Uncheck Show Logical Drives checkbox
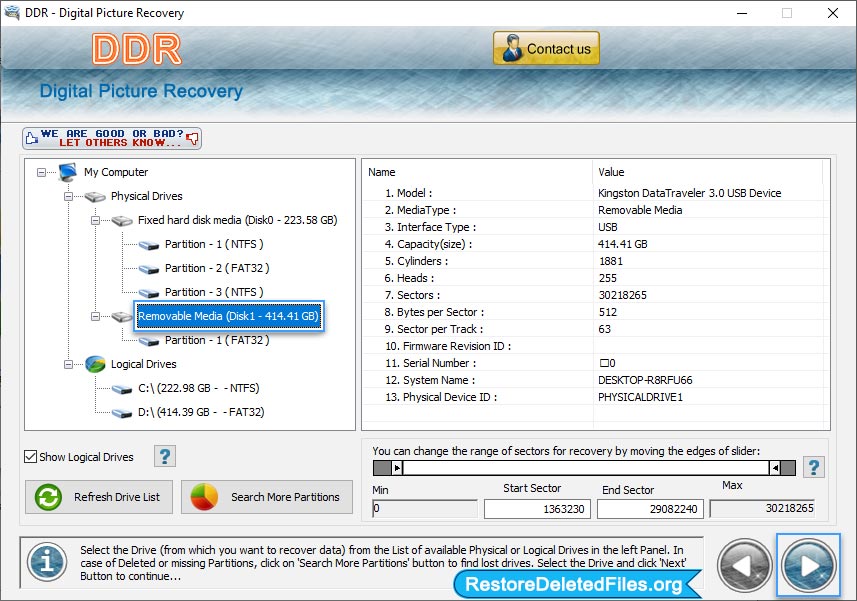Image resolution: width=857 pixels, height=601 pixels. [31, 457]
